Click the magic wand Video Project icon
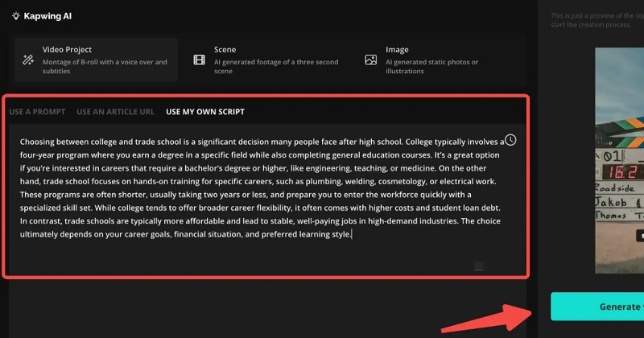644x338 pixels. pyautogui.click(x=28, y=60)
